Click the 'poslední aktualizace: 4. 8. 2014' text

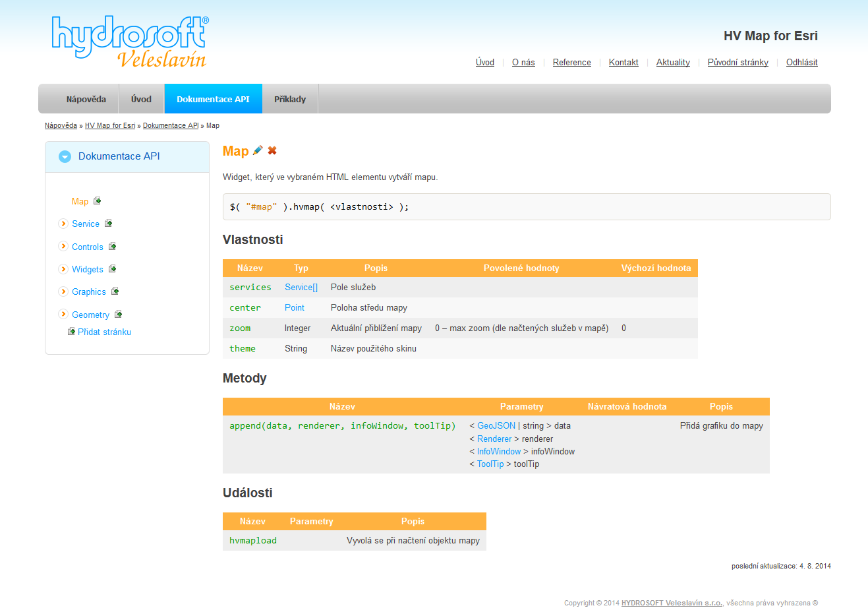pos(781,566)
